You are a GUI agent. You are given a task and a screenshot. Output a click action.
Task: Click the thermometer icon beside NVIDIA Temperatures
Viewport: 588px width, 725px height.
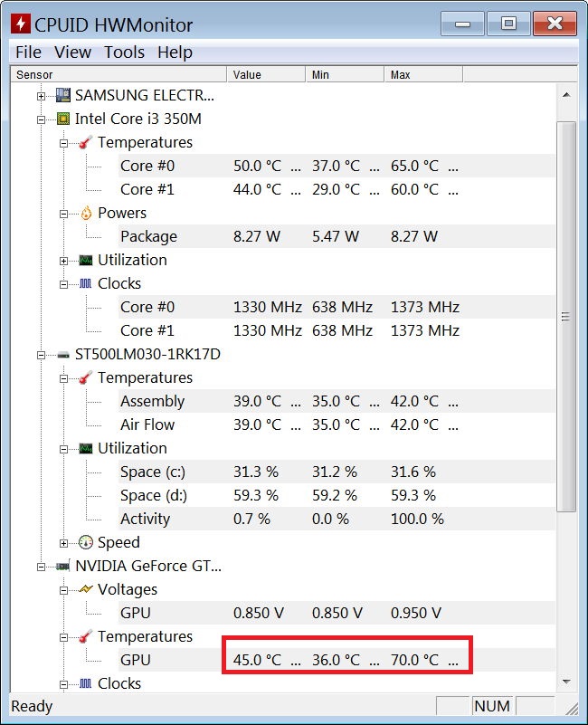(86, 636)
